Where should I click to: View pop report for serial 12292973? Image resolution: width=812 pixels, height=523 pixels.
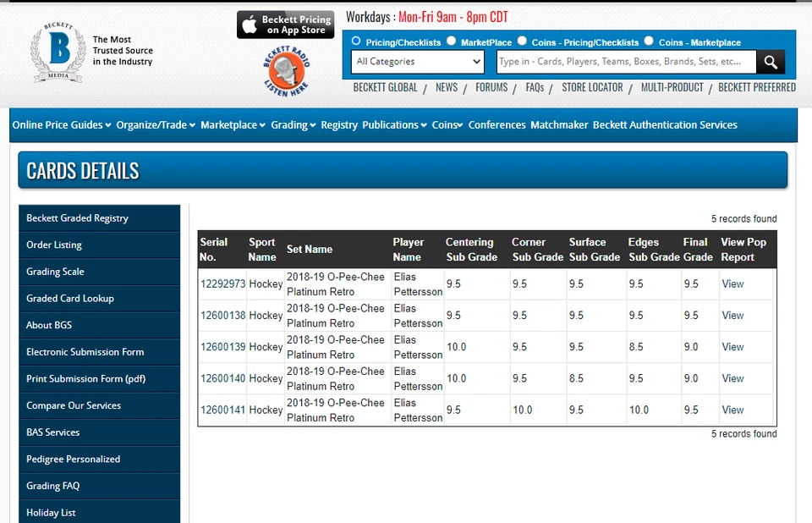(x=732, y=284)
